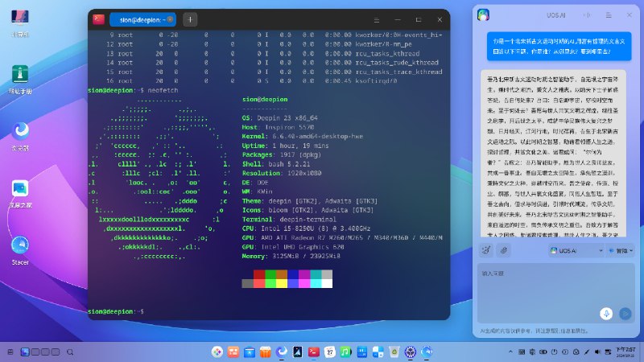
Task: Open the orange multitasking view dock icon
Action: (x=233, y=352)
